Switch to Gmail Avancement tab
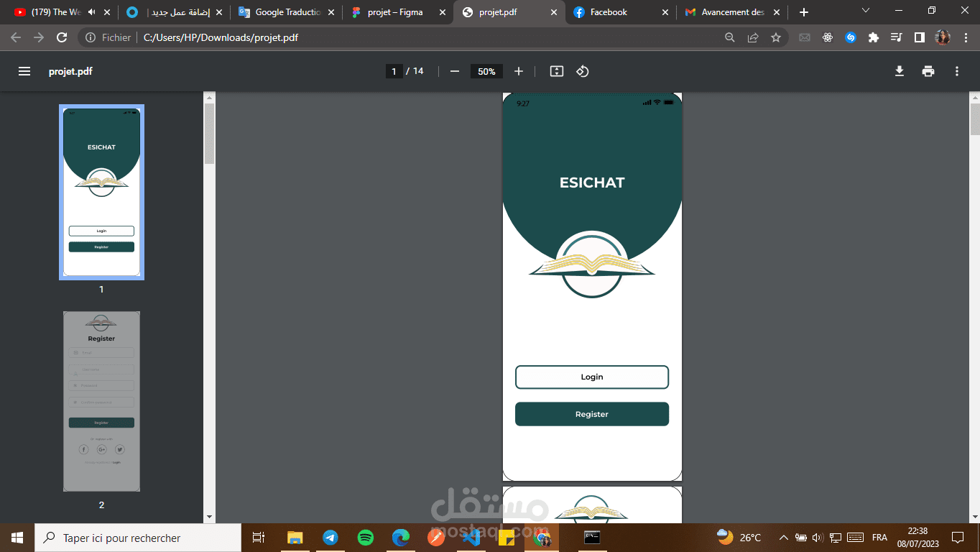This screenshot has width=980, height=552. pyautogui.click(x=731, y=12)
